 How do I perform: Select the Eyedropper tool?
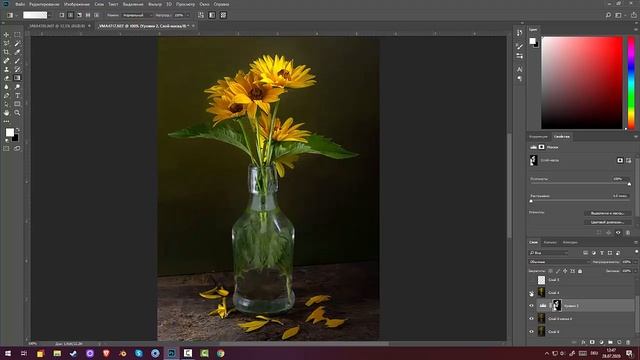click(x=17, y=52)
